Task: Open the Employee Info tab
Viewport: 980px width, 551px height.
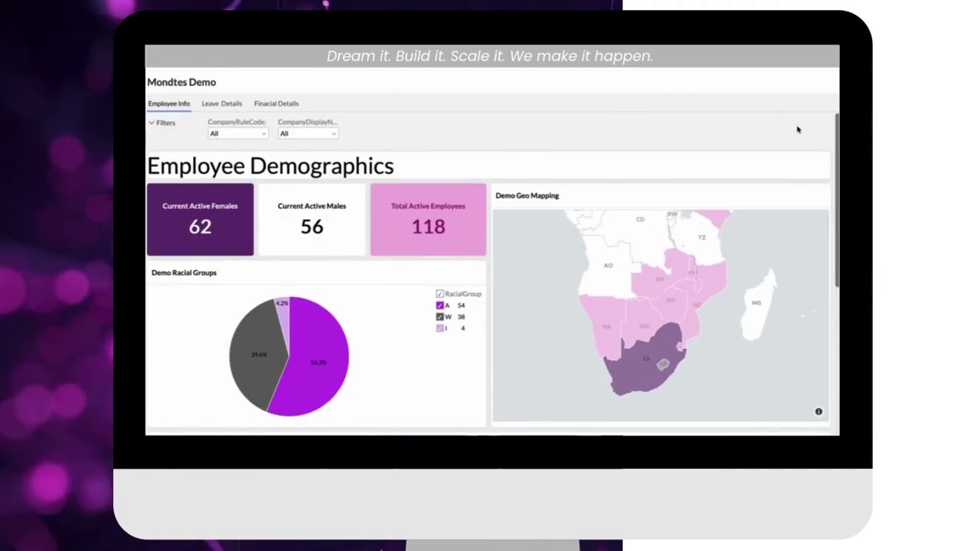Action: (168, 103)
